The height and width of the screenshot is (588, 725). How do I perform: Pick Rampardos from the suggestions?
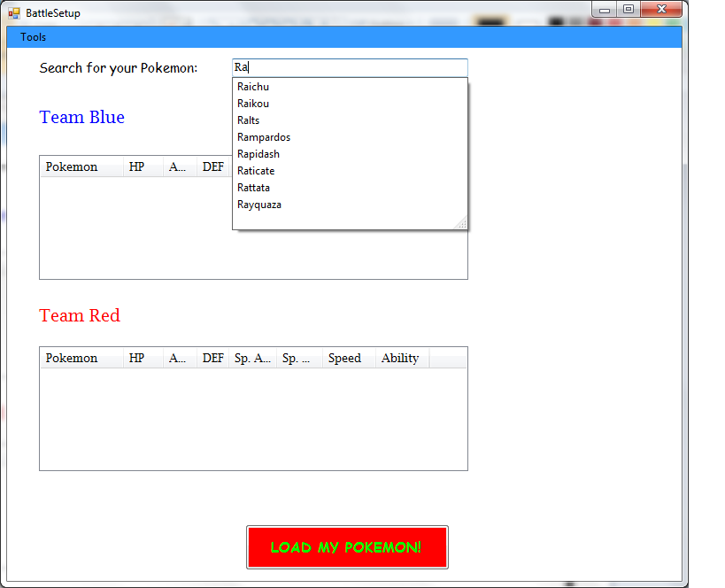click(x=350, y=137)
